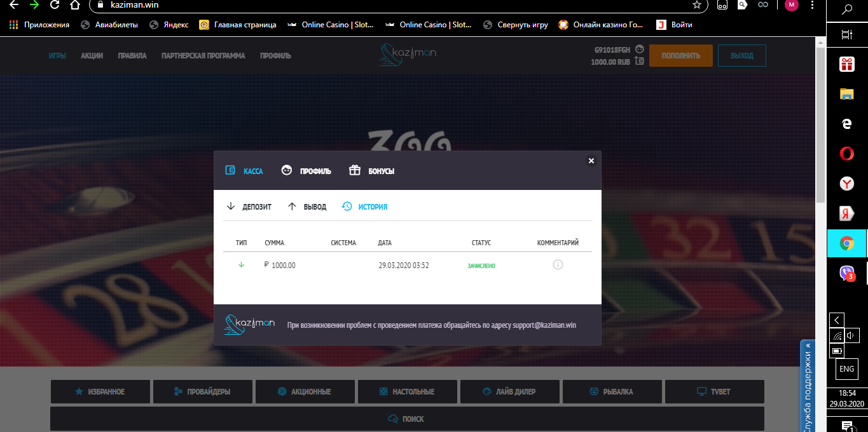Open the Рыбалка category
Viewport: 868px width, 432px height.
(612, 392)
